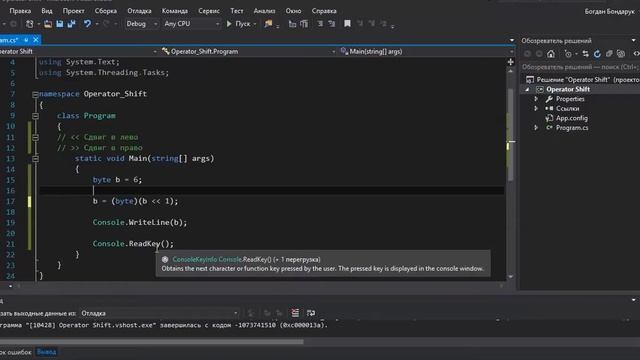Click Sync with Active Document arrows icon
640x360 pixels.
point(585,53)
